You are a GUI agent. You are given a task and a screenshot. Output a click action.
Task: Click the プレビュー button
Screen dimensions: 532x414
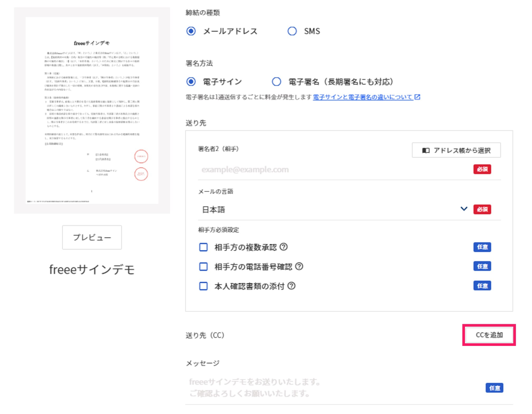pos(92,237)
